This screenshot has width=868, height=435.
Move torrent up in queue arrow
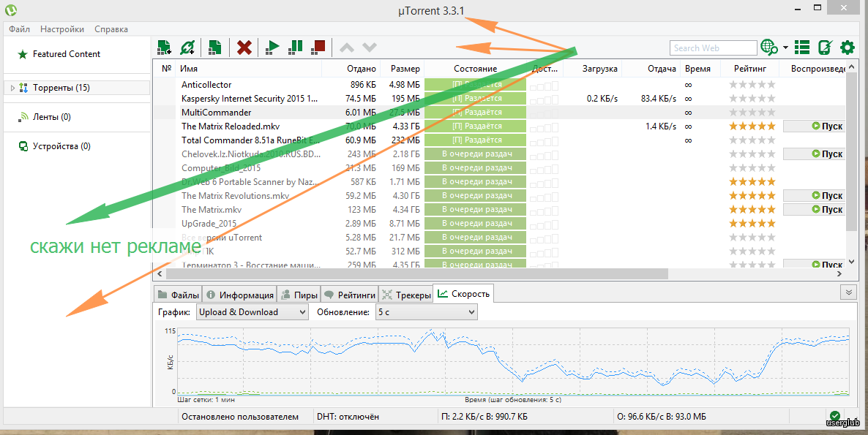[x=347, y=48]
